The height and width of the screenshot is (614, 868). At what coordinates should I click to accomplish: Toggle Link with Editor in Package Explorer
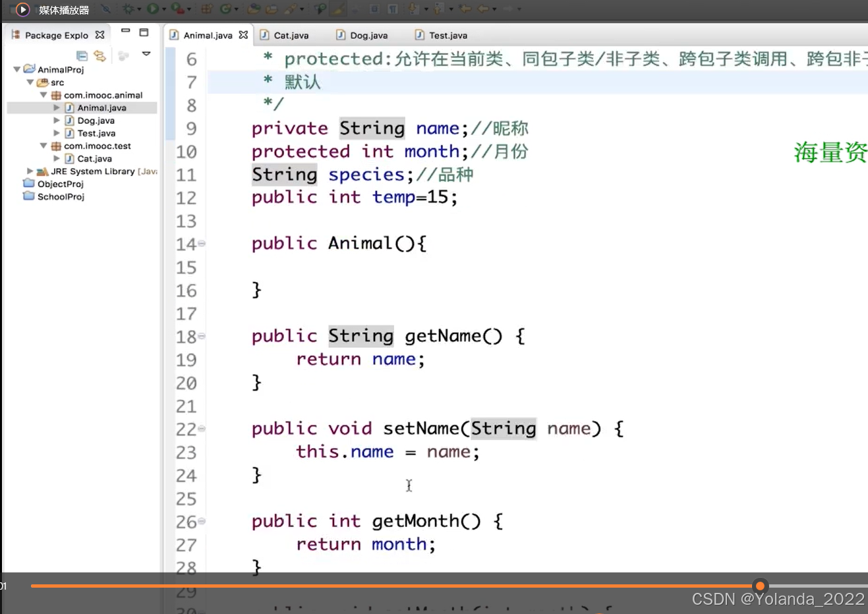(x=100, y=55)
